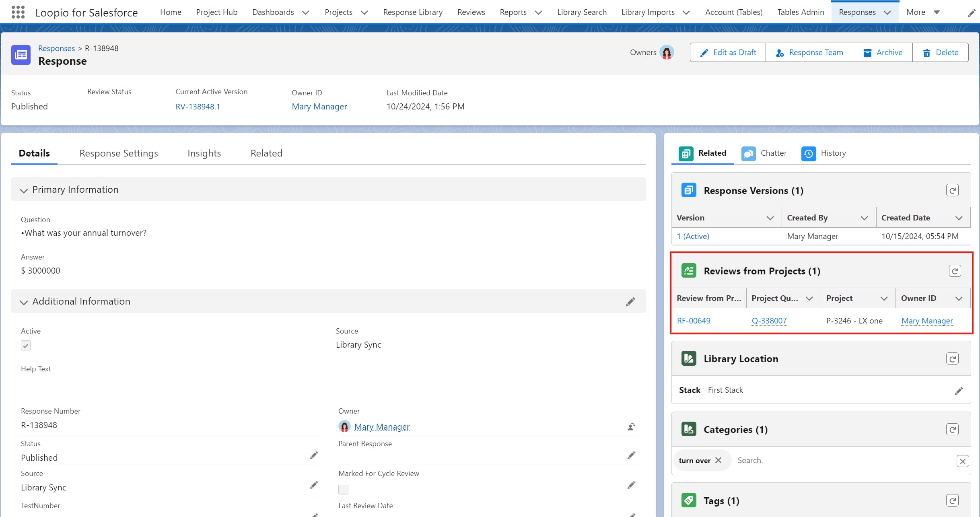The image size is (980, 517).
Task: Open Mary Manager Owner ID link in highlights
Action: tap(319, 107)
